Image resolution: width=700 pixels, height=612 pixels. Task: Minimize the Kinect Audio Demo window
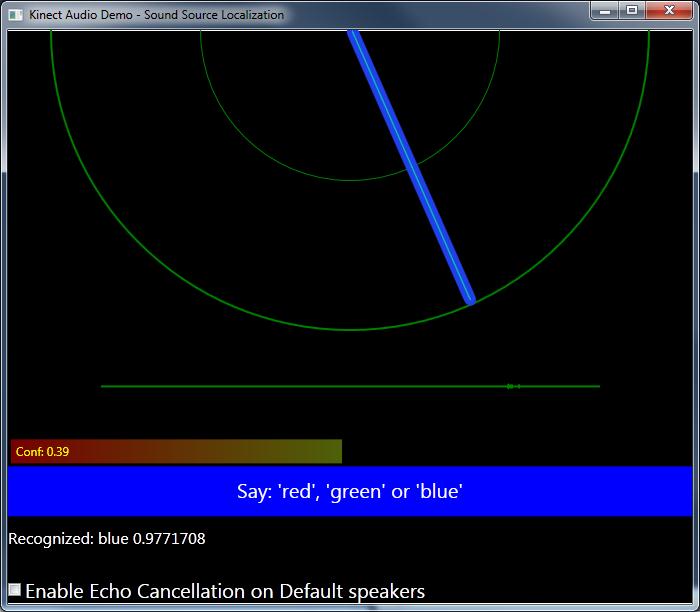pos(605,11)
